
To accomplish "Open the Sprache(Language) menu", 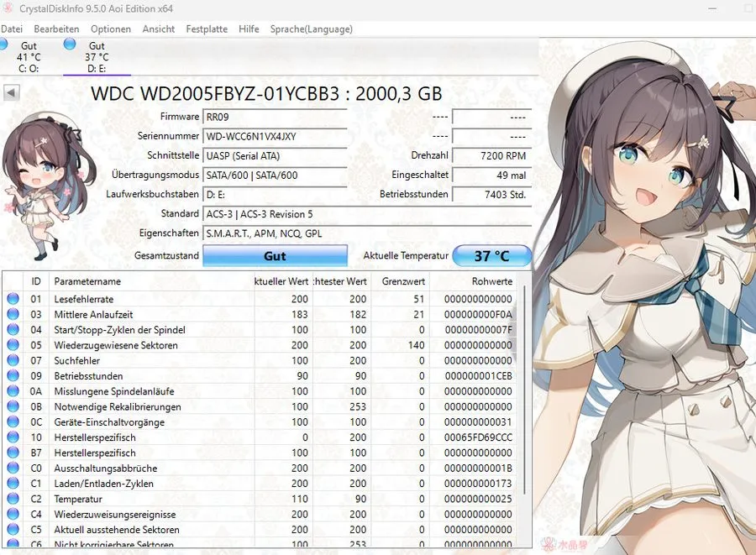I will 312,29.
